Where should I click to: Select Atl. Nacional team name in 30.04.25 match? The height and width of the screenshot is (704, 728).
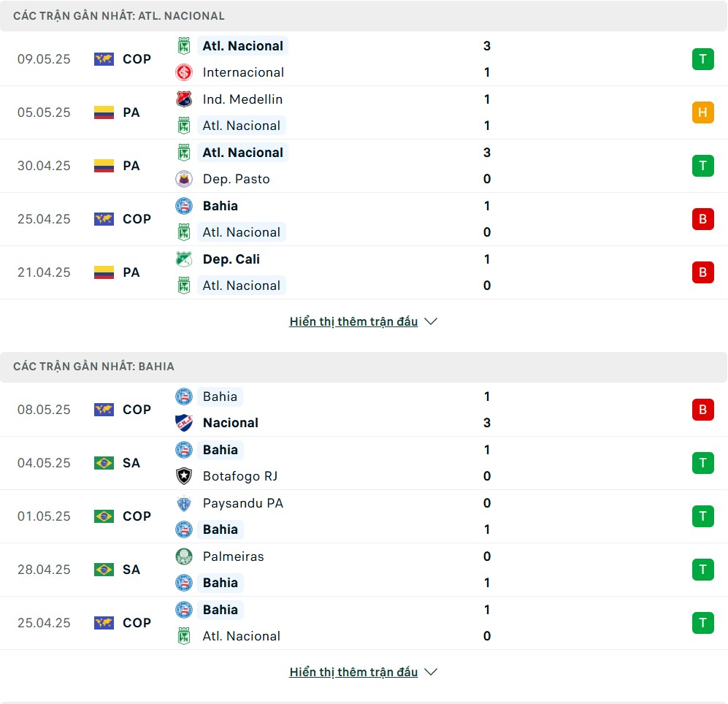[x=243, y=153]
